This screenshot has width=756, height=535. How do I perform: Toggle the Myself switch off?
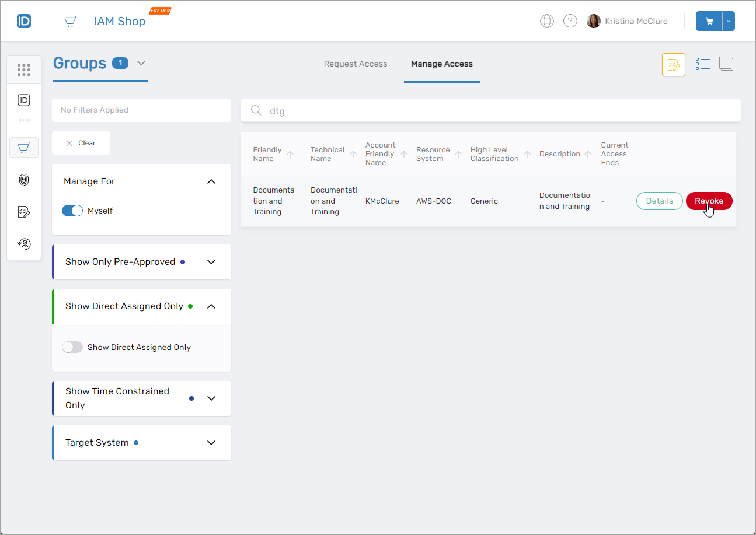(x=72, y=211)
